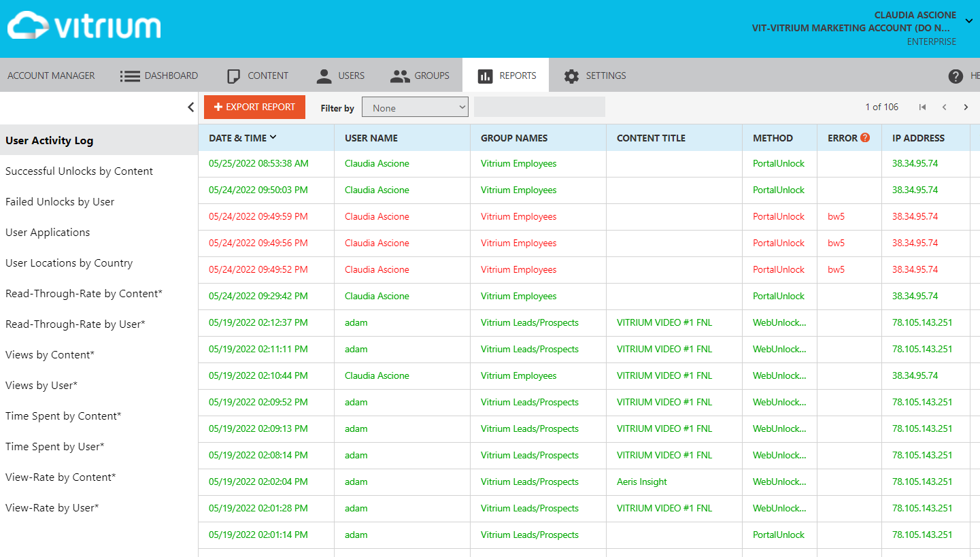This screenshot has height=557, width=980.
Task: Collapse the reports sidebar panel
Action: coord(190,107)
